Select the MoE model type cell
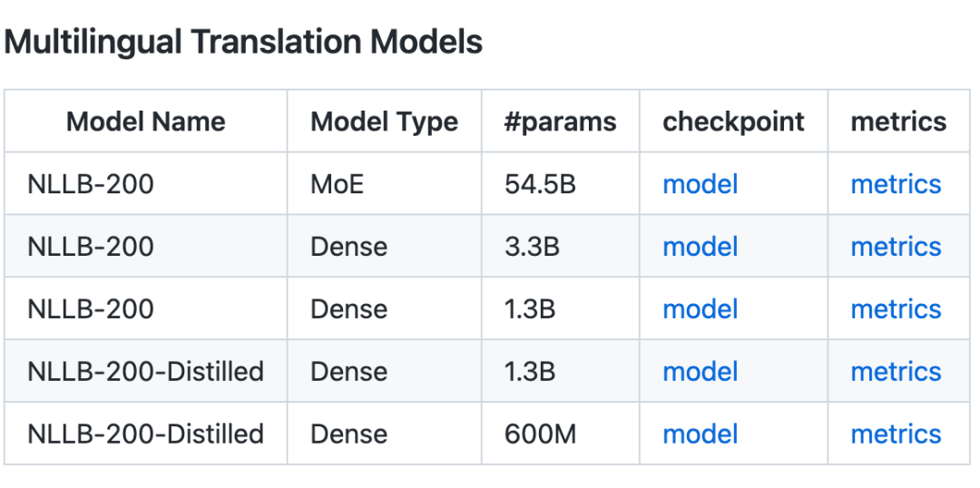 (338, 184)
